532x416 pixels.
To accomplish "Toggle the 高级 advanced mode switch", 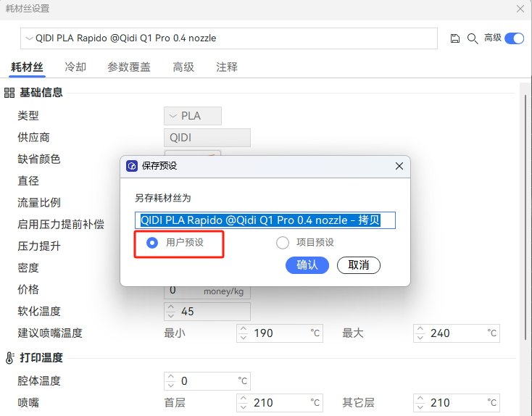I will 514,38.
